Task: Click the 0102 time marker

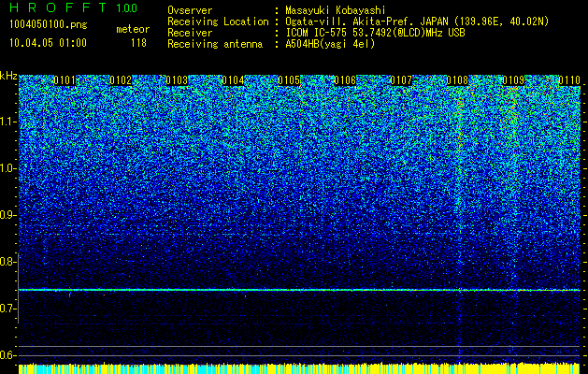Action: click(121, 80)
